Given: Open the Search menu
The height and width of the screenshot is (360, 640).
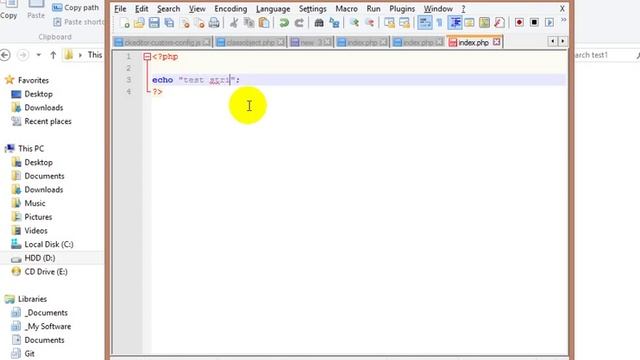Looking at the screenshot, I should click(169, 9).
